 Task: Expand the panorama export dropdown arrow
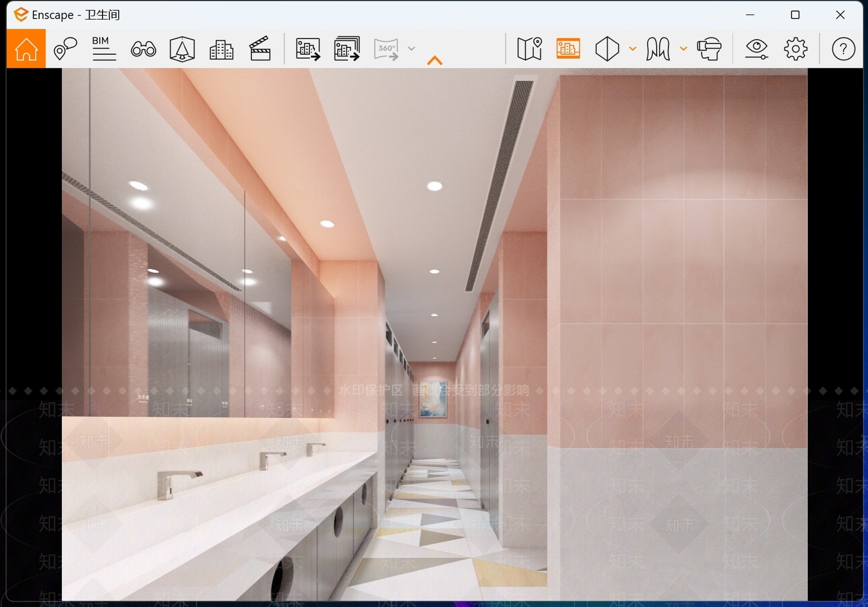(x=412, y=49)
